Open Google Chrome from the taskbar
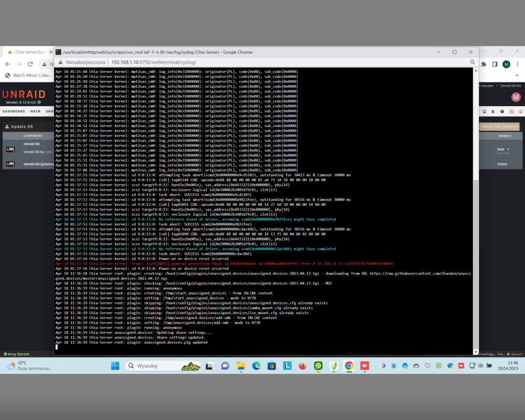Viewport: 525px width, 420px height. pyautogui.click(x=349, y=366)
